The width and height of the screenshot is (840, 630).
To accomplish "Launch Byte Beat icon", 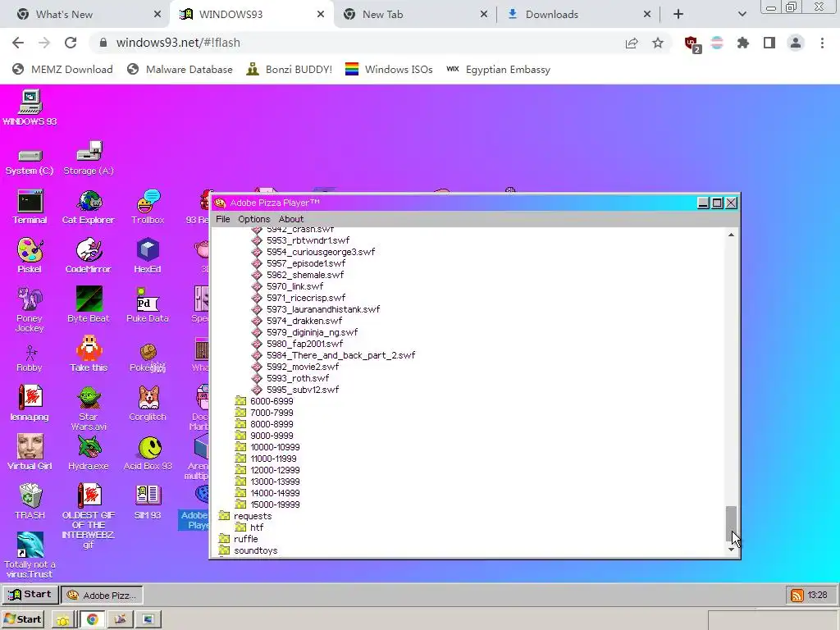I will 89,305.
